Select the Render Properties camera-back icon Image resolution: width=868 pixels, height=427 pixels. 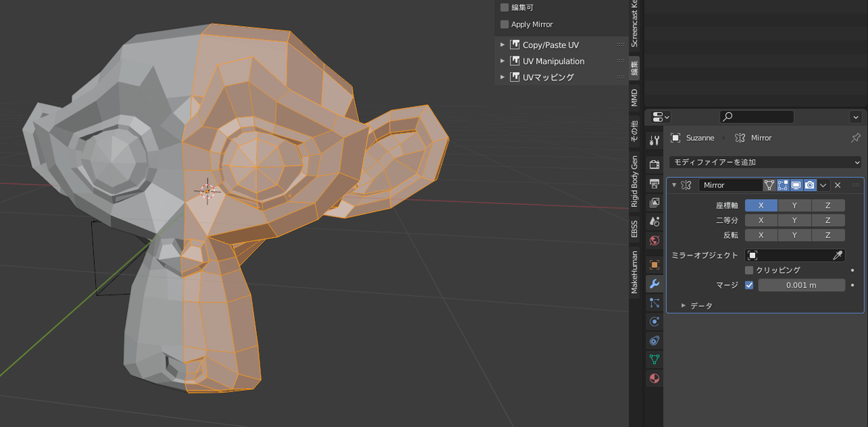click(655, 164)
